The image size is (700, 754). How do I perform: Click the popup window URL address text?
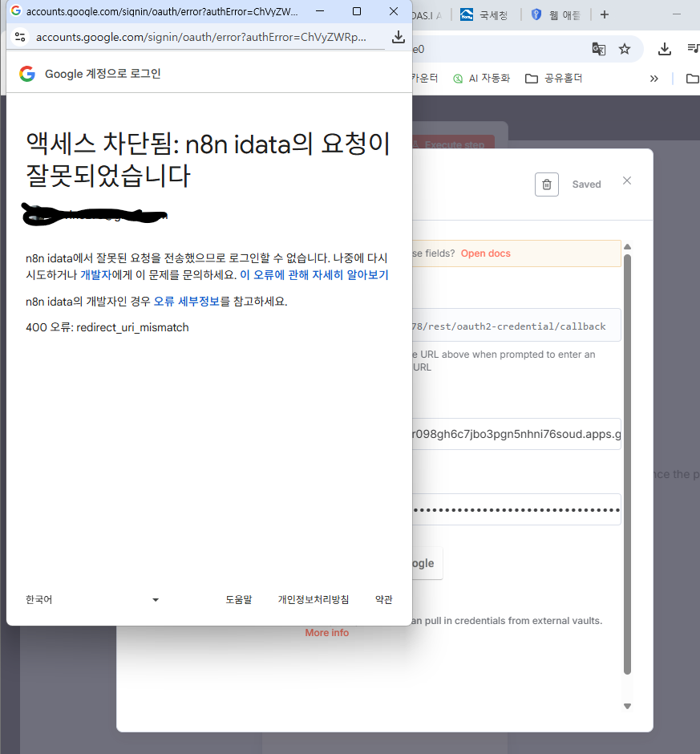click(x=201, y=37)
